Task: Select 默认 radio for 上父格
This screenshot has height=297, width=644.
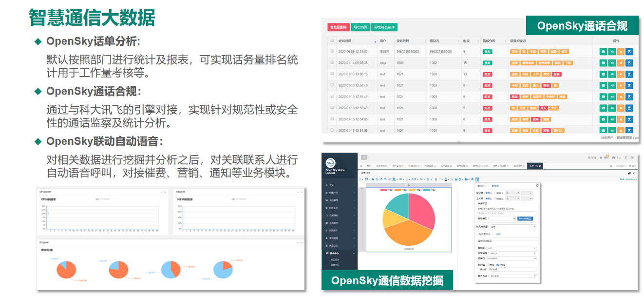Action: (x=487, y=198)
